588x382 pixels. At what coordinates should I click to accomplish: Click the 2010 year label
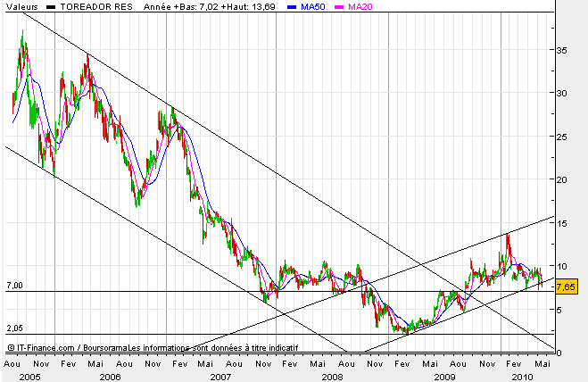point(522,377)
